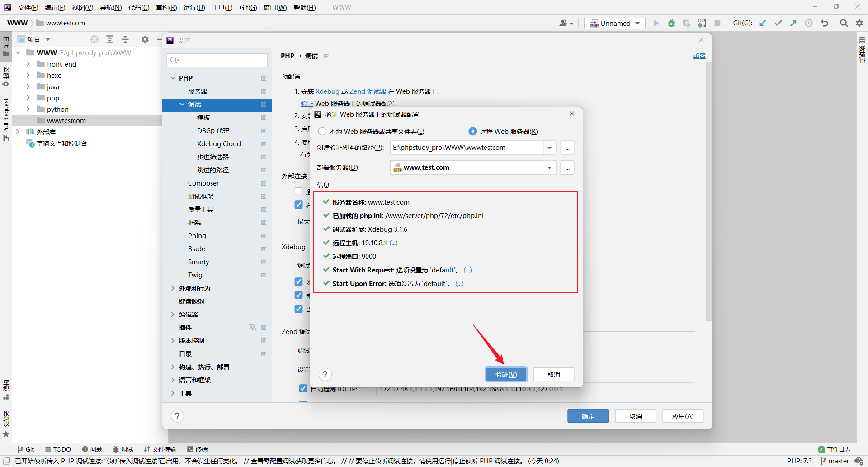Image resolution: width=868 pixels, height=467 pixels.
Task: Toggle first checked Xdebug checkbox
Action: pyautogui.click(x=298, y=281)
